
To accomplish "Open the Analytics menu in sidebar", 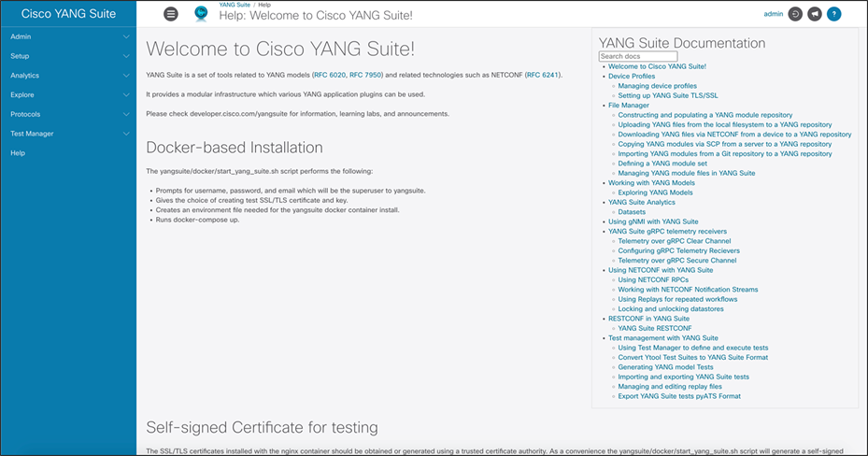I will point(68,76).
